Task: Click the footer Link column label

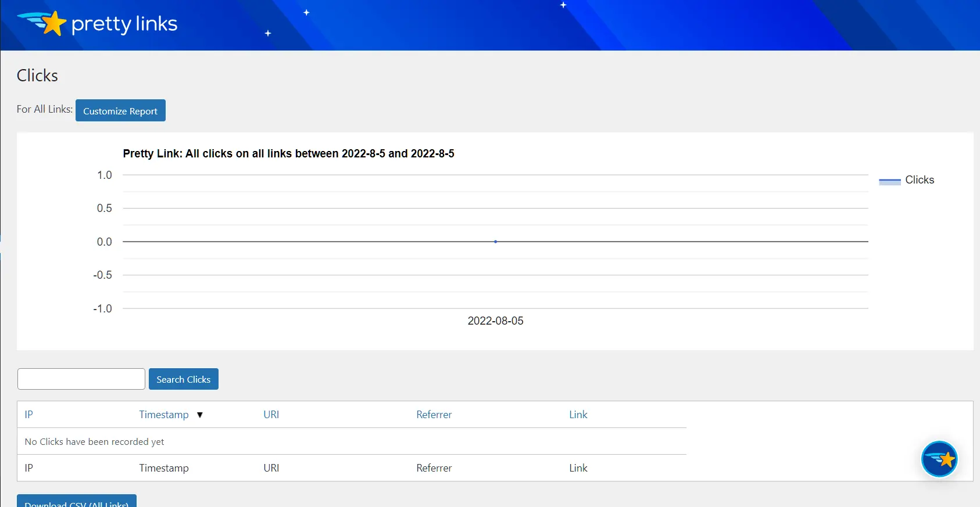Action: 578,468
